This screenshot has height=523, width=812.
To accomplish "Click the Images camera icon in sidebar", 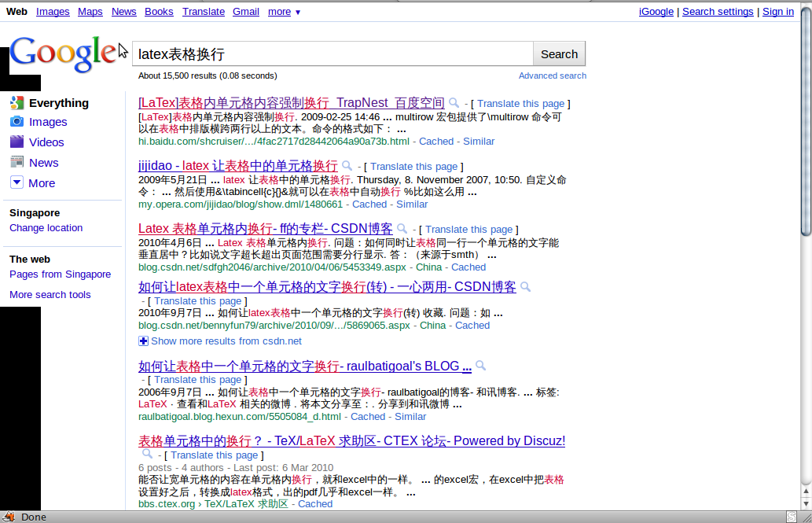I will 17,121.
